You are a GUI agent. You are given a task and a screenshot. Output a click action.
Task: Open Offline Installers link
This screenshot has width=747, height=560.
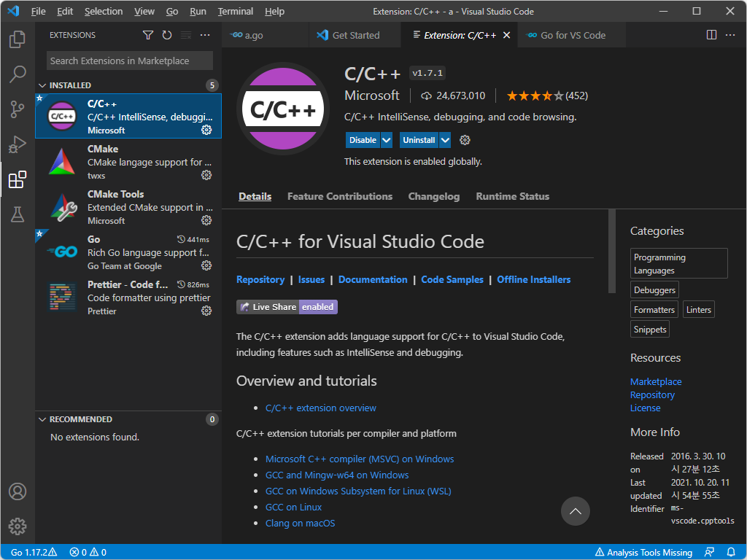tap(533, 279)
